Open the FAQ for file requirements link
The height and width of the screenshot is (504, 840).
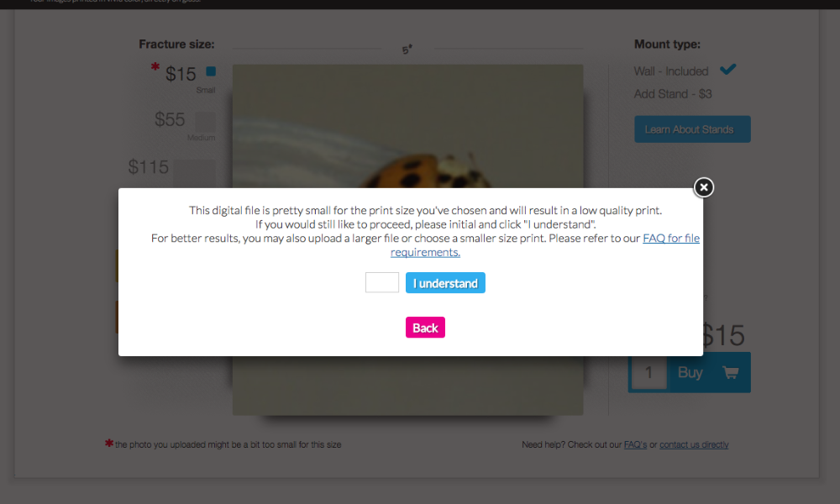[x=545, y=244]
